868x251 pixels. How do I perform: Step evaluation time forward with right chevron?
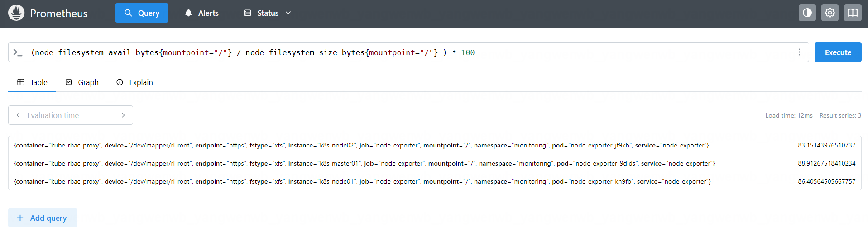123,115
